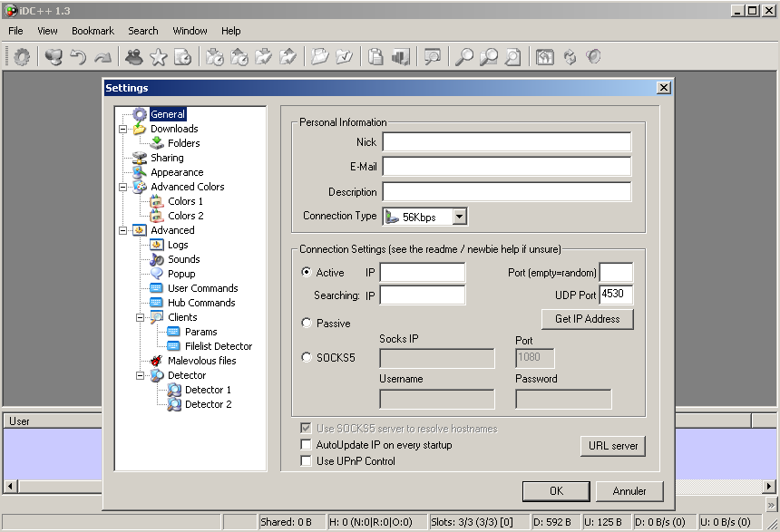Viewport: 780px width, 532px height.
Task: Open the File menu
Action: coord(16,31)
